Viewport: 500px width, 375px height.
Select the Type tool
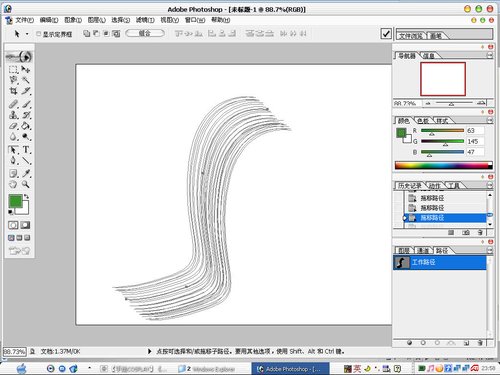click(26, 150)
